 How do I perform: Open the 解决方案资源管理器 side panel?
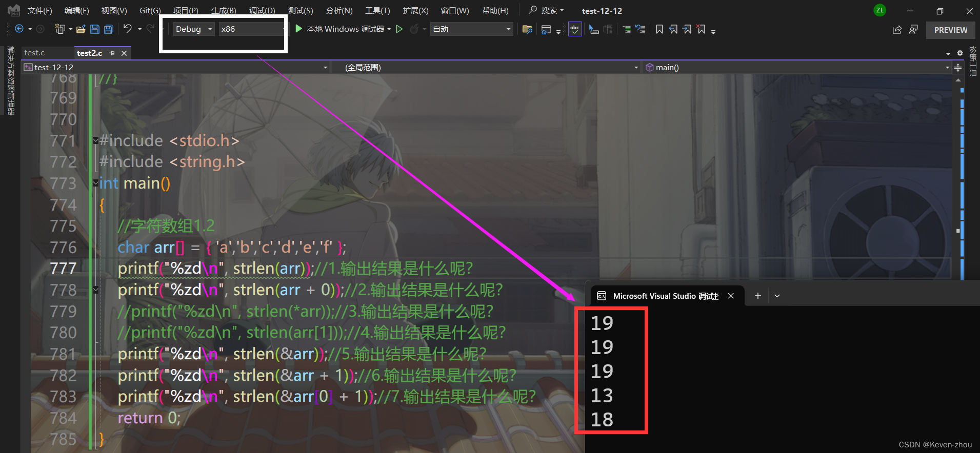pyautogui.click(x=11, y=80)
